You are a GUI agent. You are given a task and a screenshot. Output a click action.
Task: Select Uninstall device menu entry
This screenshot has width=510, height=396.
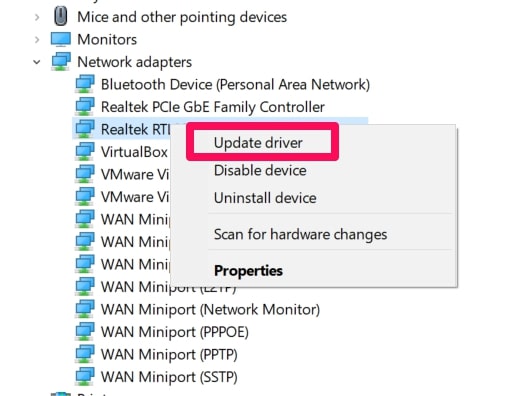(265, 198)
